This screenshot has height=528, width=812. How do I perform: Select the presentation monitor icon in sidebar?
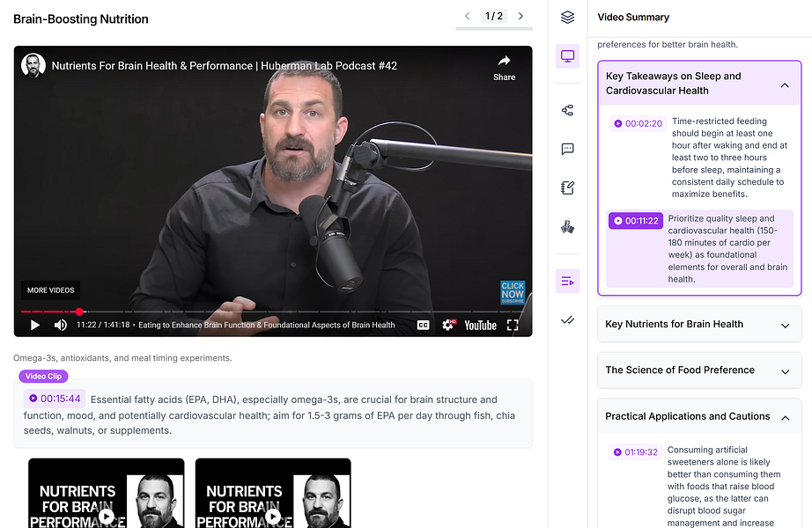click(x=567, y=56)
